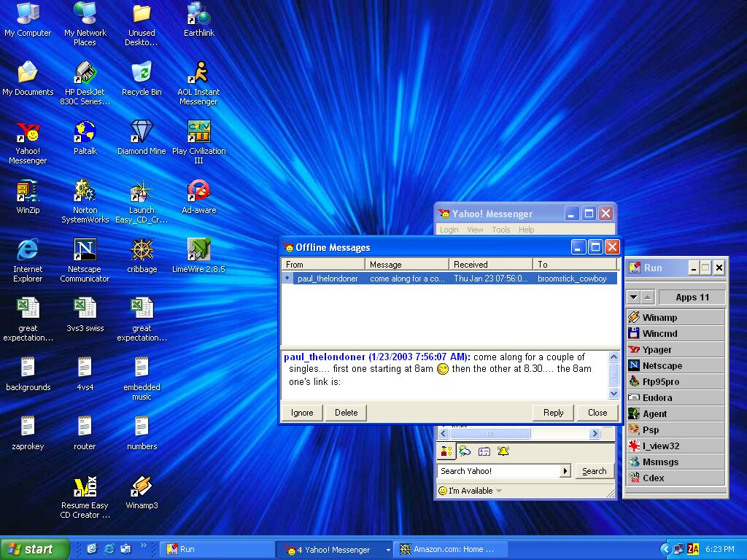Launch AOL Instant Messenger shortcut
This screenshot has width=747, height=560.
coord(198,83)
